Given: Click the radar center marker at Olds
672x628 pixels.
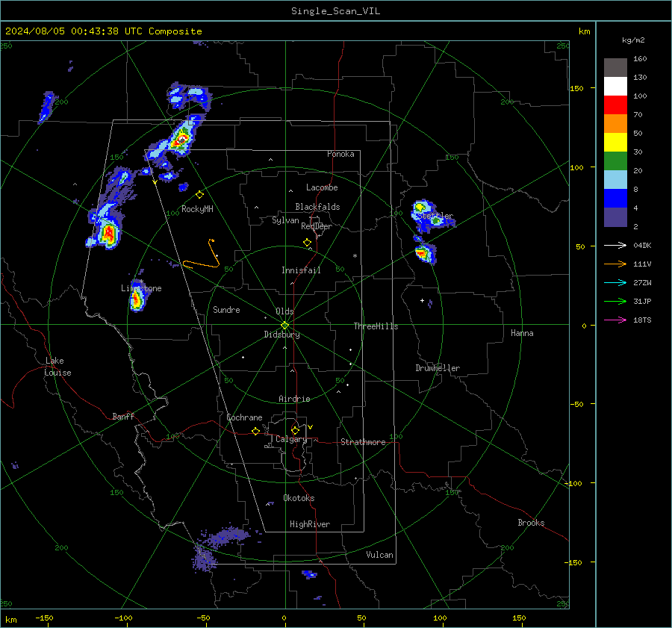Looking at the screenshot, I should (285, 326).
